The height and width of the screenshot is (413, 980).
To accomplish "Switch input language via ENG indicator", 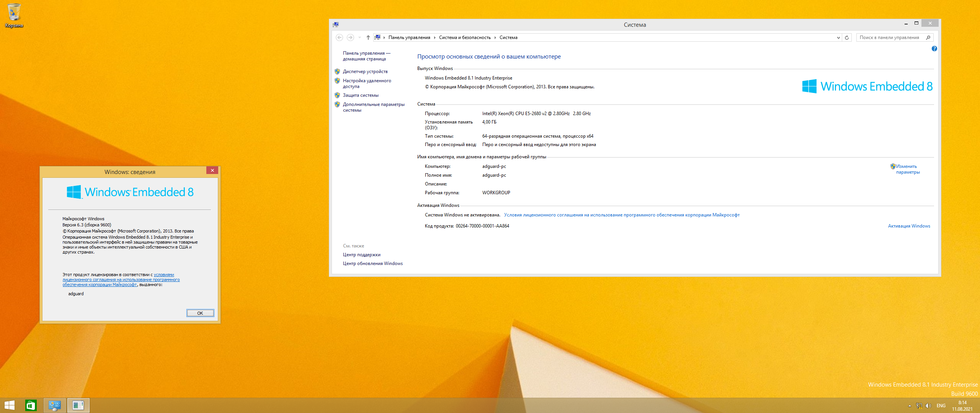I will pos(941,406).
